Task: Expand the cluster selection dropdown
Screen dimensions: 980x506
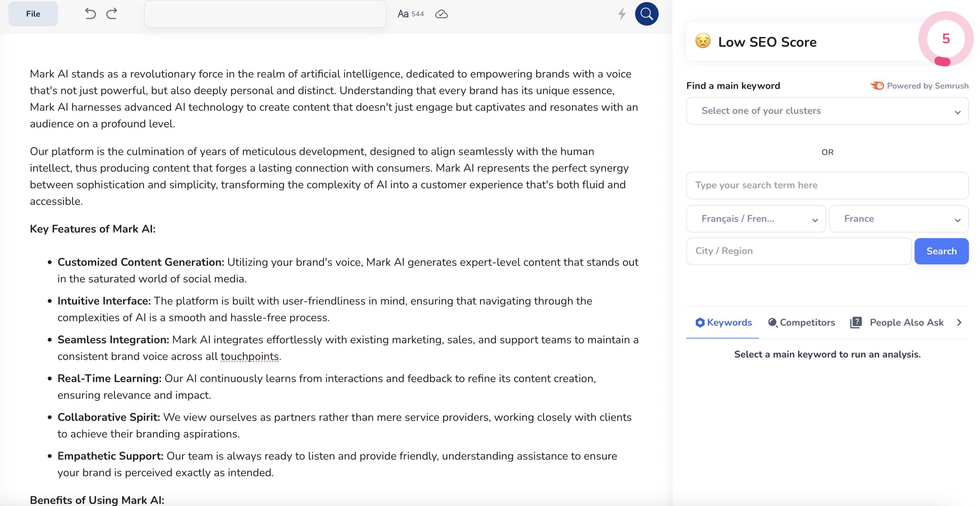Action: click(827, 111)
